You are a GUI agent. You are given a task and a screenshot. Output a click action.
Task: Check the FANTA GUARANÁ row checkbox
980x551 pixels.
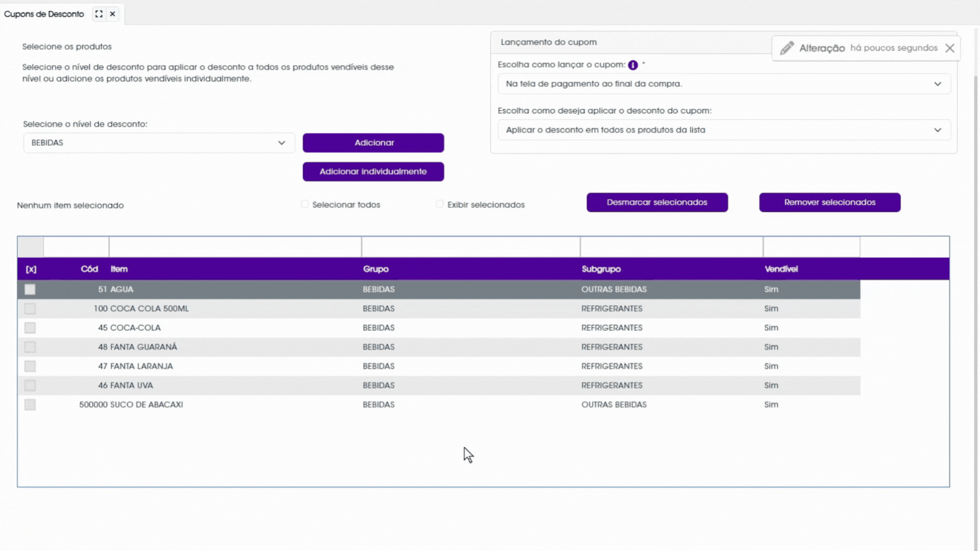coord(30,347)
